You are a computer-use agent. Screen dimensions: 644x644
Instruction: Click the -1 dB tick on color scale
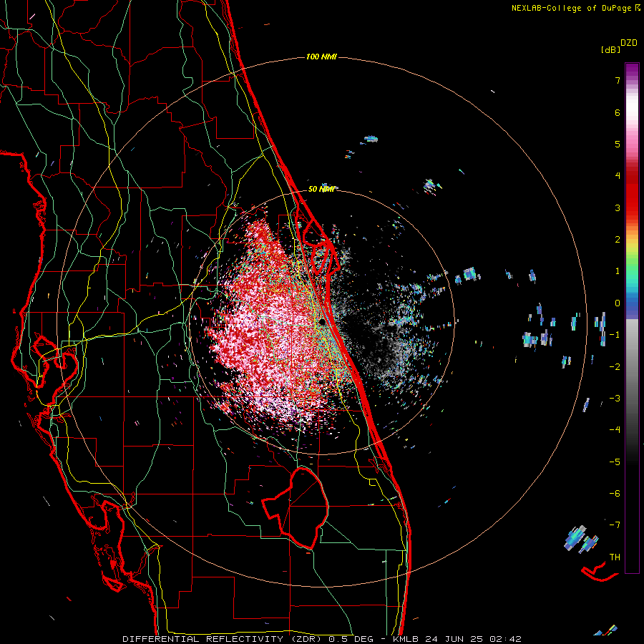(x=615, y=335)
